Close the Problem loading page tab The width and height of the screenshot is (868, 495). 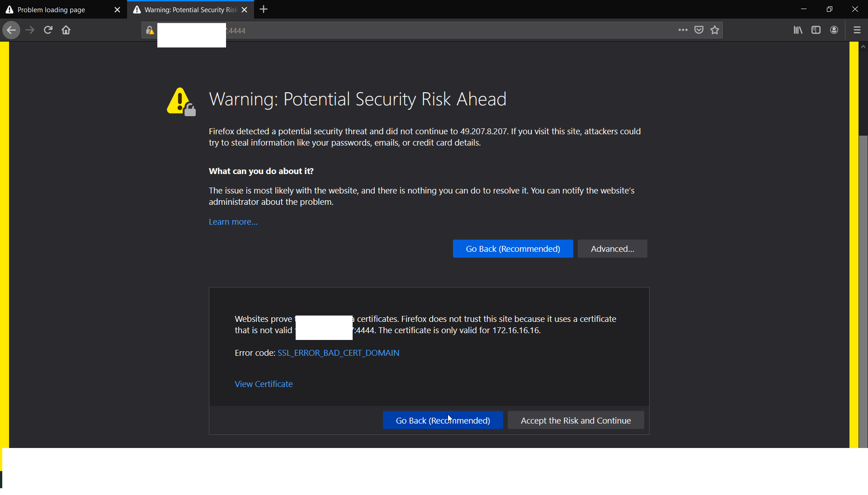click(117, 10)
